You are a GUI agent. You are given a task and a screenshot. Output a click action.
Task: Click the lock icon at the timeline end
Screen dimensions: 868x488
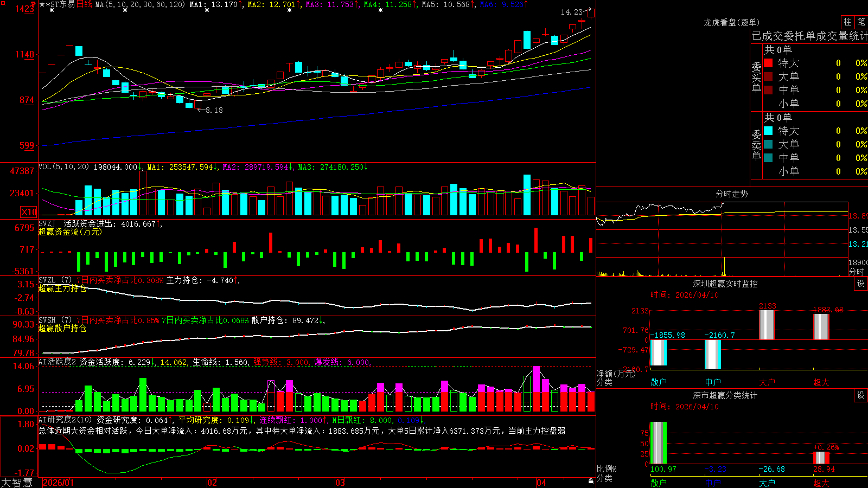click(x=591, y=481)
